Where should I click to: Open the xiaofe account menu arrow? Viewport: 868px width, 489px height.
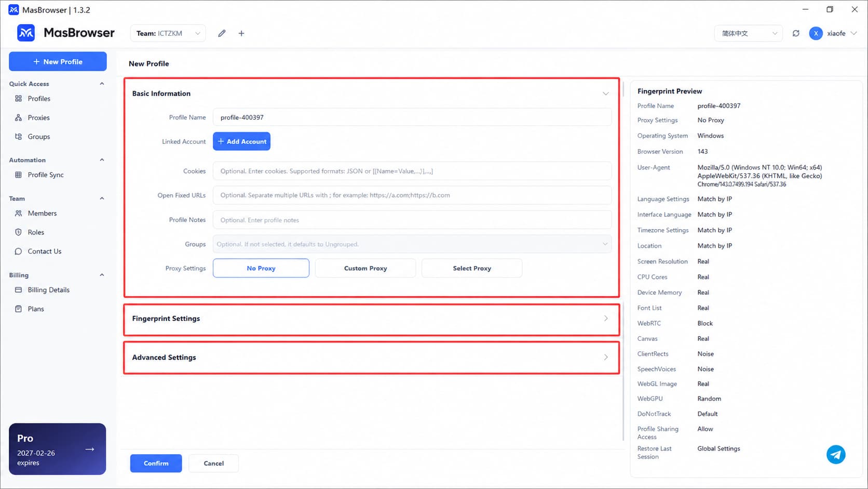point(853,33)
